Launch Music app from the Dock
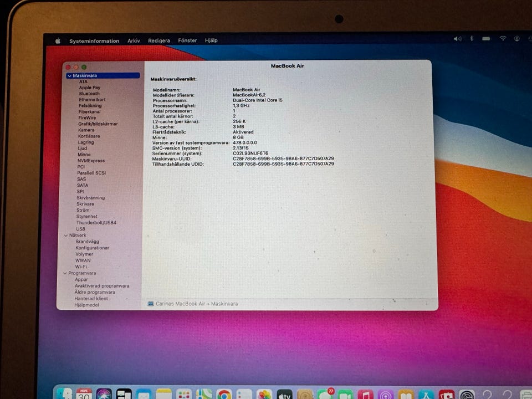 pos(365,394)
